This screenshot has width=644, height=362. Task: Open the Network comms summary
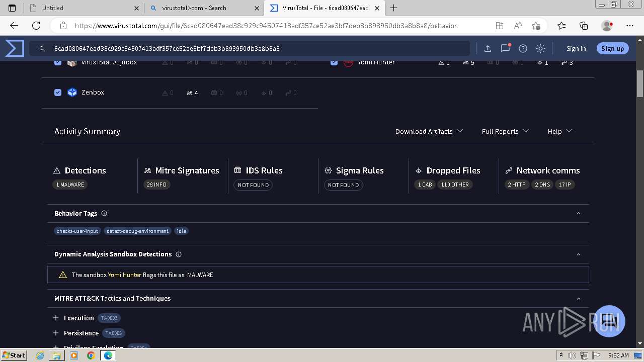(542, 170)
